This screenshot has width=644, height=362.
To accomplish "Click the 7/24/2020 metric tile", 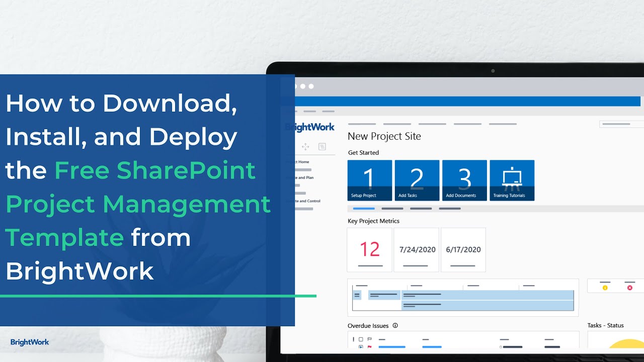I will point(416,250).
